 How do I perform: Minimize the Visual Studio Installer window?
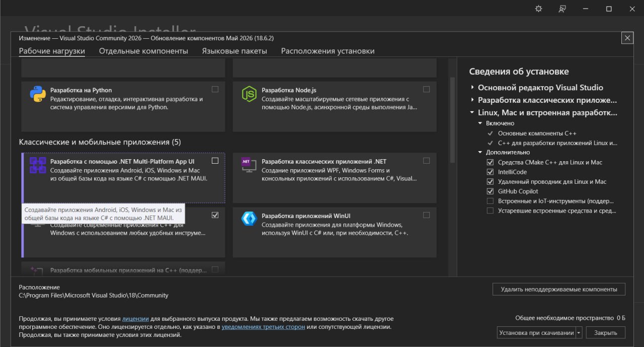(586, 9)
